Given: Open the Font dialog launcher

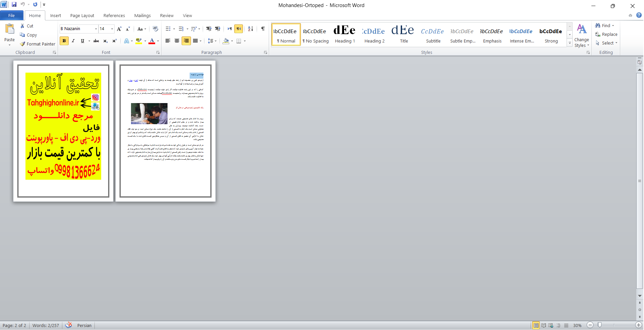Looking at the screenshot, I should click(158, 53).
